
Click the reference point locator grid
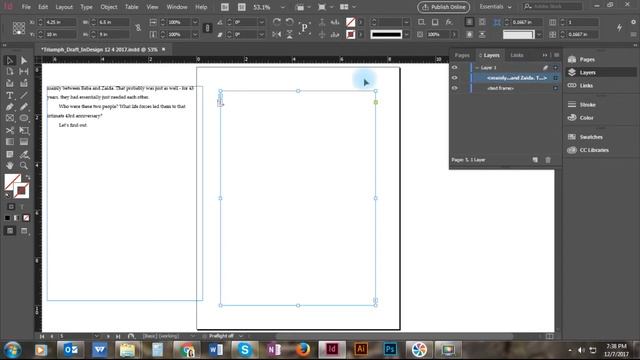[x=18, y=28]
